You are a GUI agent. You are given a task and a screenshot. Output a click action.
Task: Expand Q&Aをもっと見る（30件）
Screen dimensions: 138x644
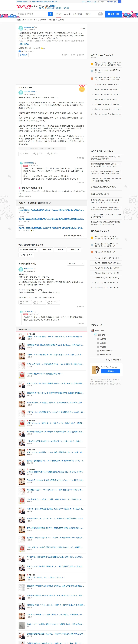click(74, 235)
